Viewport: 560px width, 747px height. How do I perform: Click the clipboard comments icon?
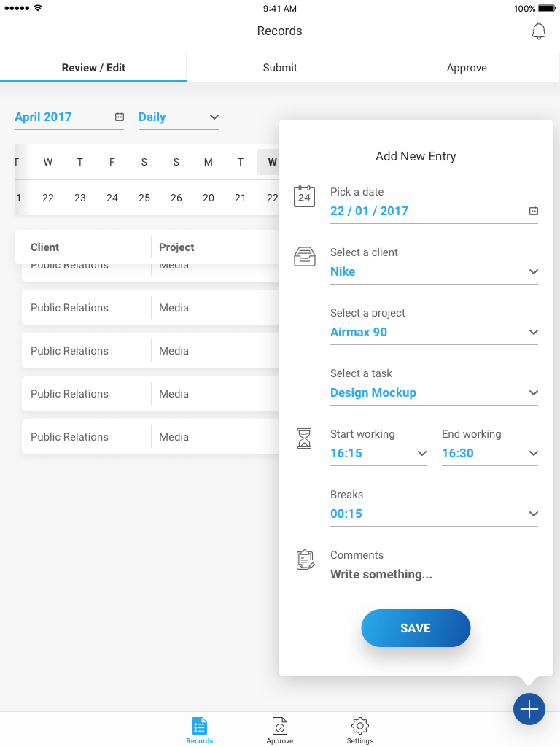pyautogui.click(x=305, y=560)
